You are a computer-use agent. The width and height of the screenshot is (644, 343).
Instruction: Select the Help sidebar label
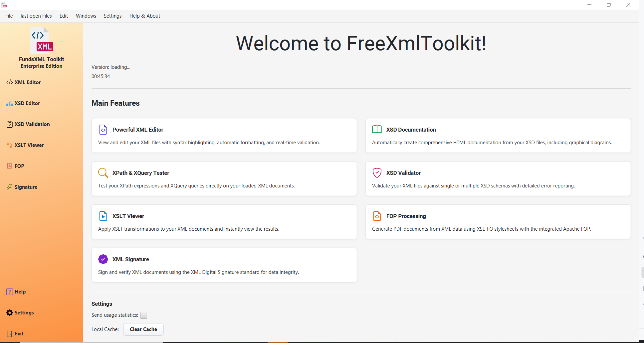pyautogui.click(x=20, y=292)
